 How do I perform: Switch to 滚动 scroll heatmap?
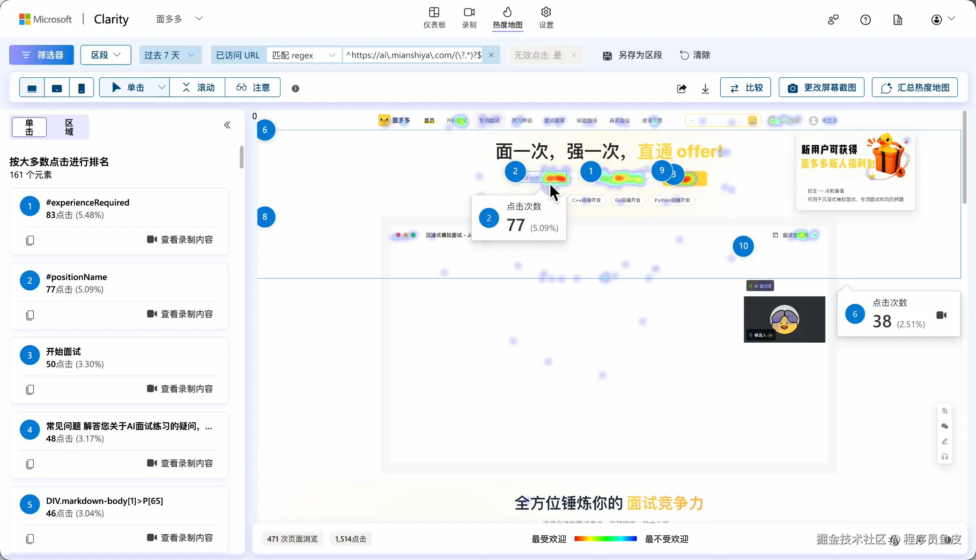click(x=198, y=88)
